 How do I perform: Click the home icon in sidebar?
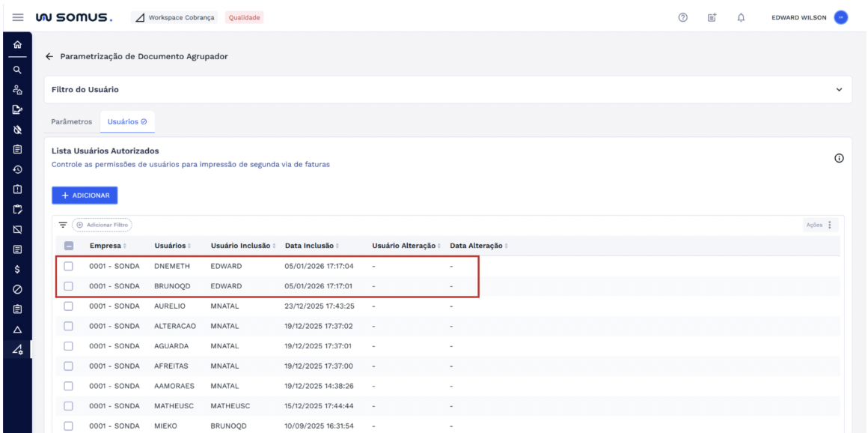point(16,46)
